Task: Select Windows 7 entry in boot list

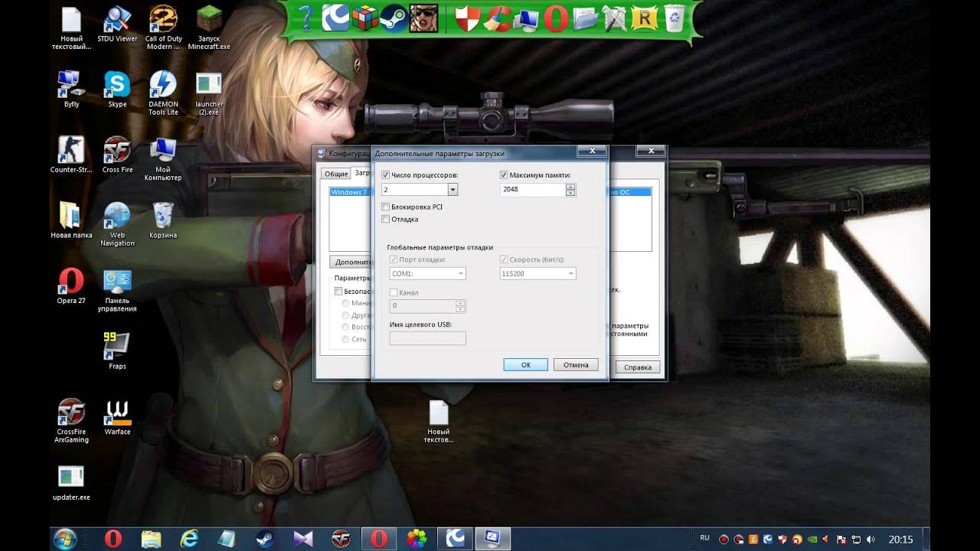Action: pos(351,192)
